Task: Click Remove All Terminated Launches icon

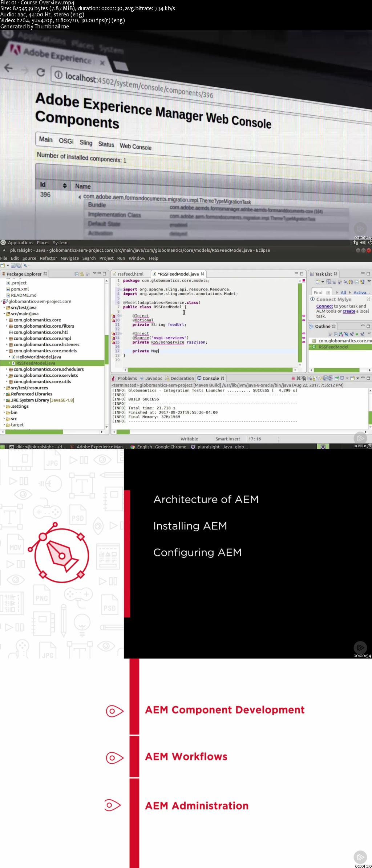Action: pyautogui.click(x=304, y=378)
